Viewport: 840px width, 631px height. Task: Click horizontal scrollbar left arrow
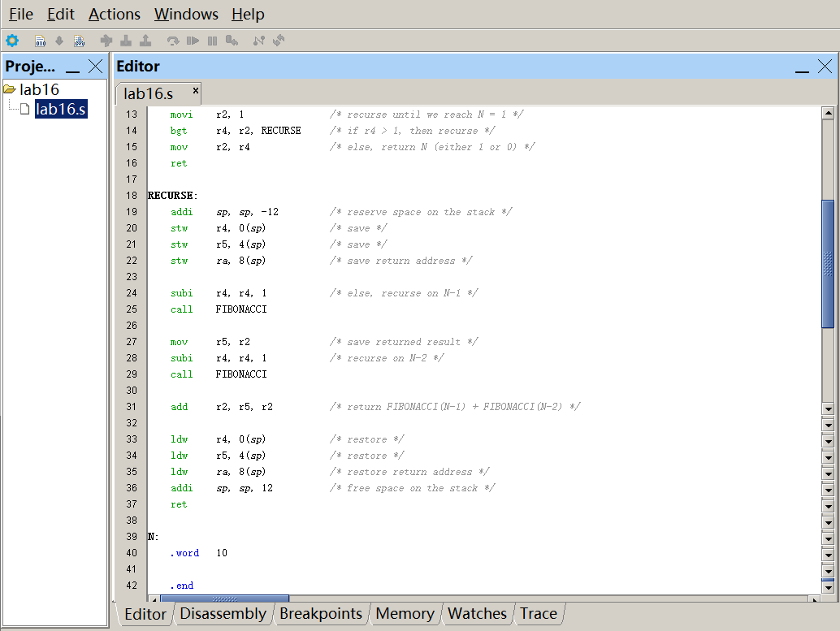[154, 599]
